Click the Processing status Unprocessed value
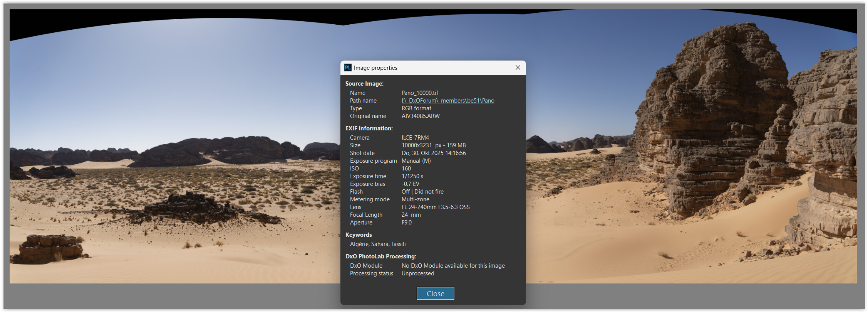868x312 pixels. pyautogui.click(x=417, y=273)
